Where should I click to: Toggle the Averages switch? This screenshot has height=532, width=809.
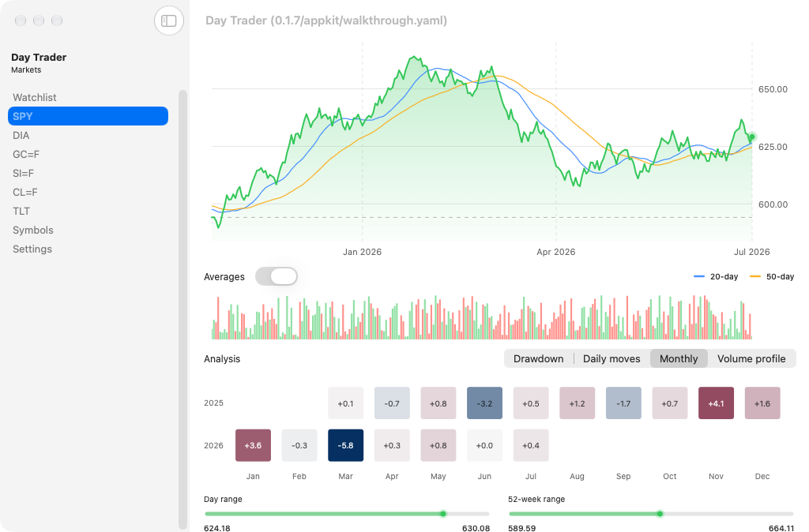(x=277, y=276)
